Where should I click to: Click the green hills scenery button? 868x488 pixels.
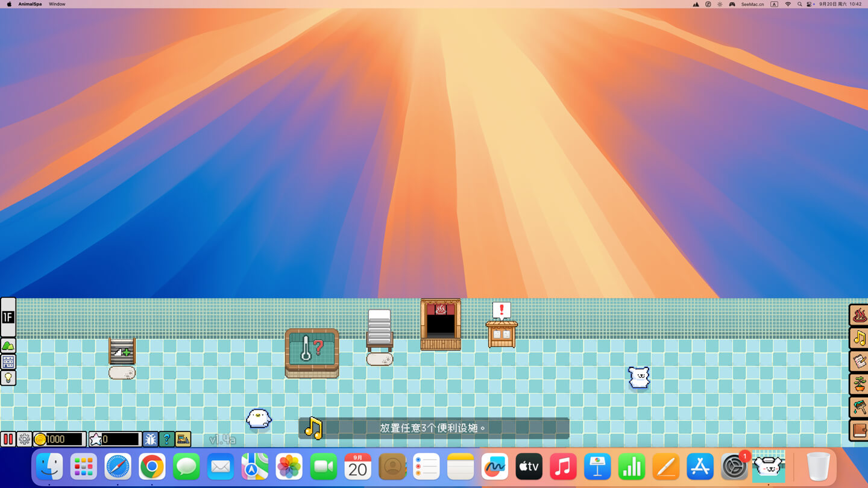pos(8,346)
